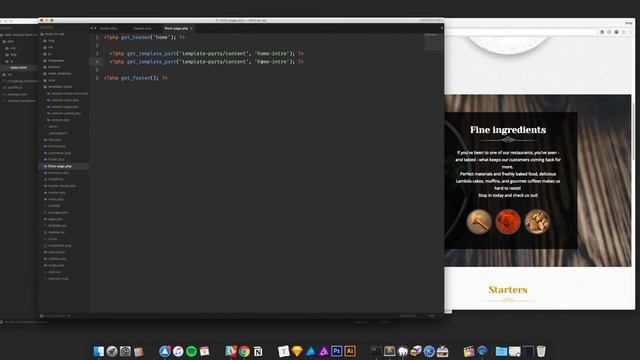Click the editor minimap preview
640x360 pixels.
(433, 42)
